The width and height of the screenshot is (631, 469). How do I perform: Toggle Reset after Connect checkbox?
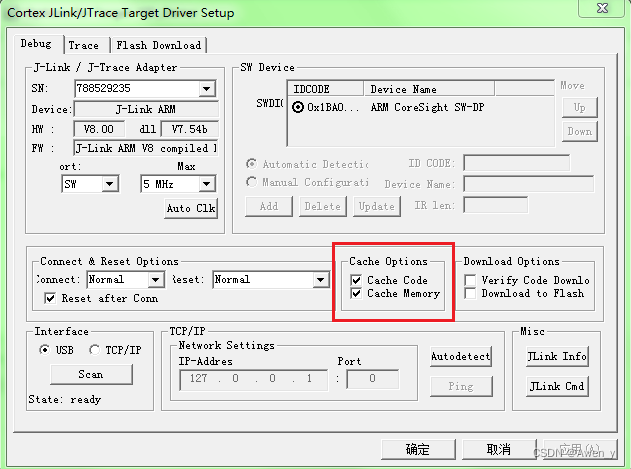coord(50,298)
